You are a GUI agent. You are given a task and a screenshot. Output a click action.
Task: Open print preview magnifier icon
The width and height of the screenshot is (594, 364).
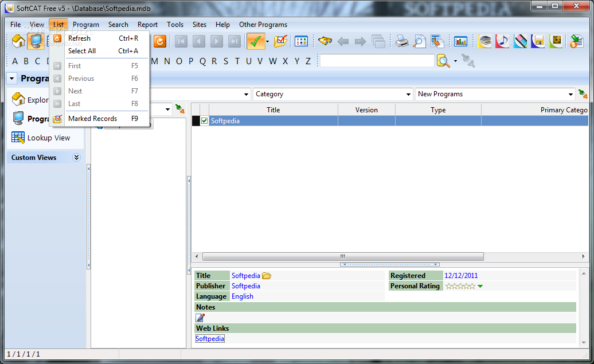click(x=419, y=41)
